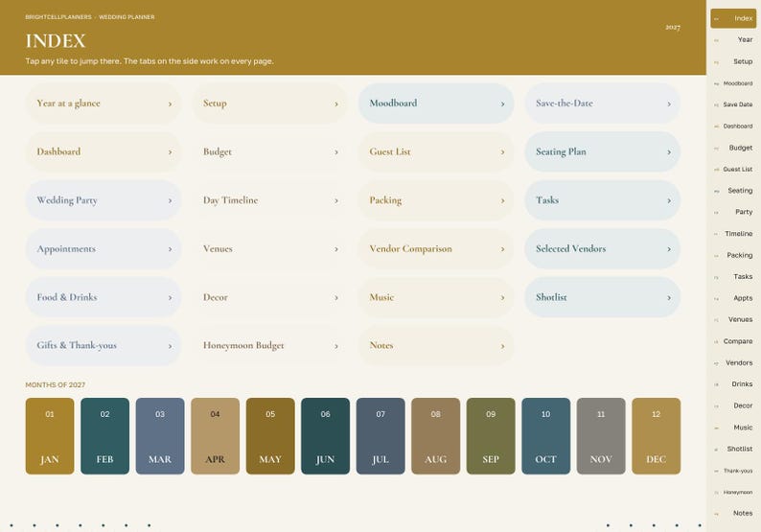
Task: Switch to the Shotlist side tab
Action: coord(733,449)
